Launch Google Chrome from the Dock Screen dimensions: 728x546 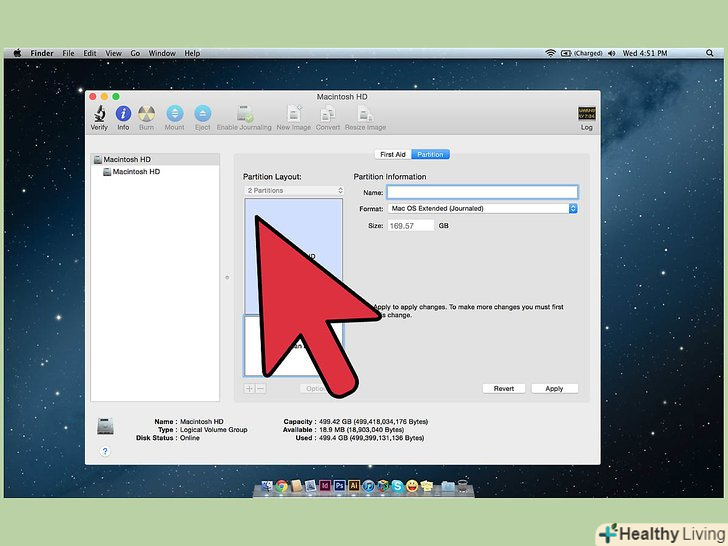281,486
